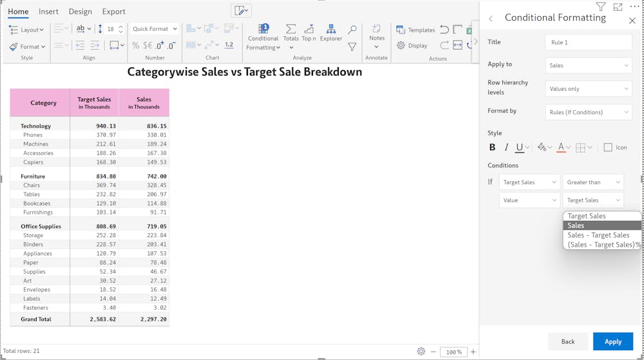This screenshot has width=644, height=360.
Task: Click the 1.2 data label chart icon
Action: tap(229, 45)
